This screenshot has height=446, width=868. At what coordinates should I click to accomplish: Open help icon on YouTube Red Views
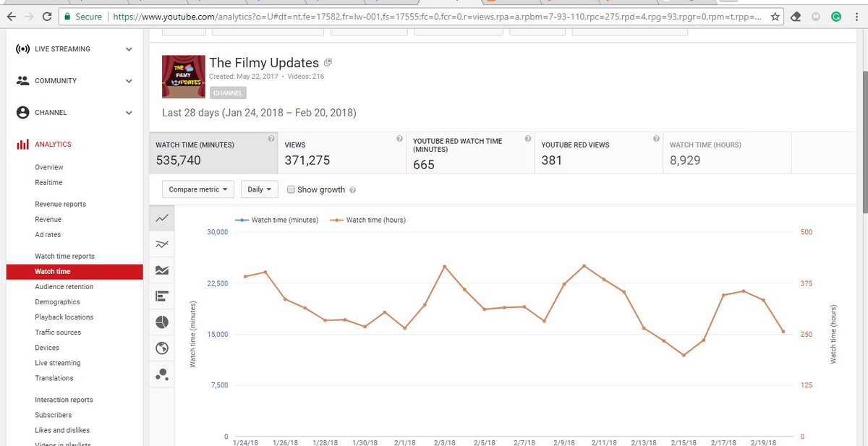click(656, 138)
